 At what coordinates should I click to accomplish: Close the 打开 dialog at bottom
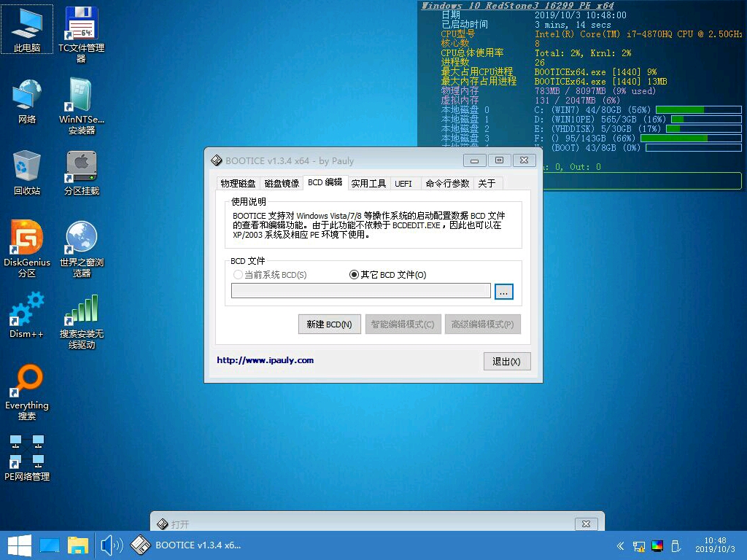587,524
